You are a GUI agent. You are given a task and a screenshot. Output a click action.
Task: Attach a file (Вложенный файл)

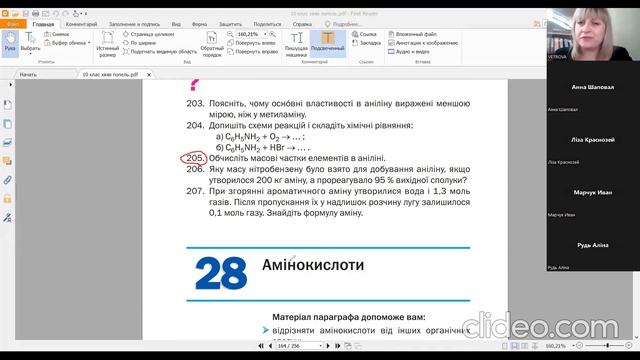pyautogui.click(x=412, y=34)
